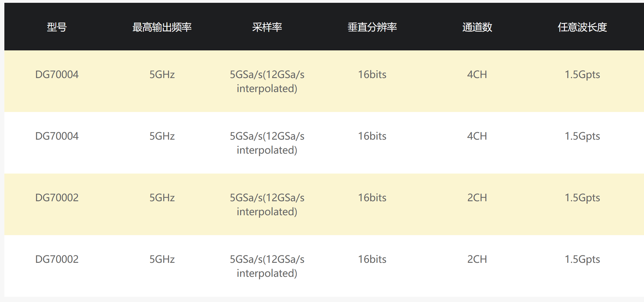Click 5GHz in the topmost data row
644x302 pixels.
click(x=162, y=75)
